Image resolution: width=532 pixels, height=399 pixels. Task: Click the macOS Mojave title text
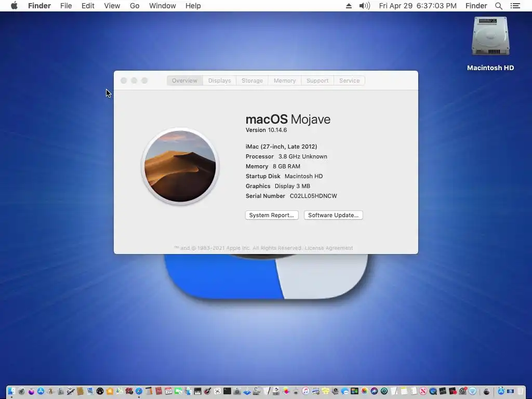(288, 119)
